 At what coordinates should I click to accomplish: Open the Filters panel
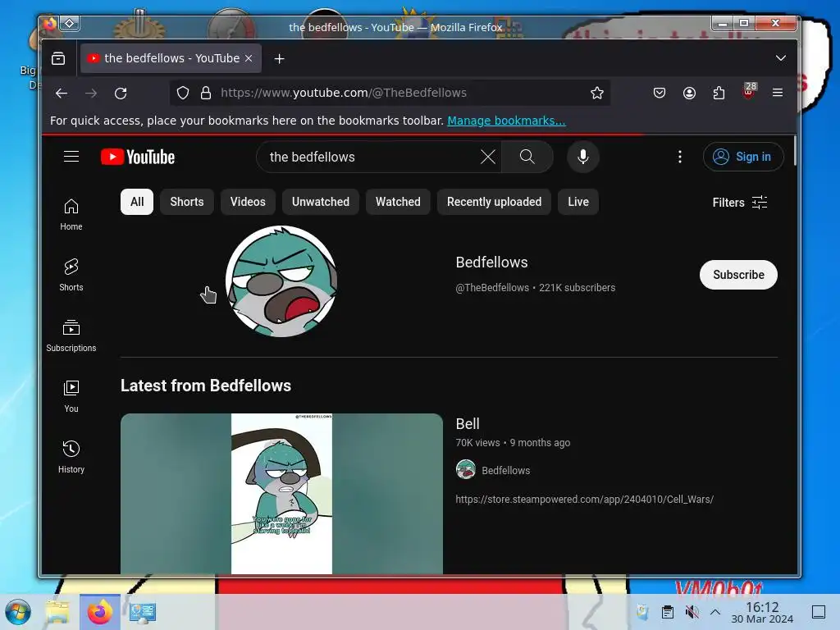[739, 203]
